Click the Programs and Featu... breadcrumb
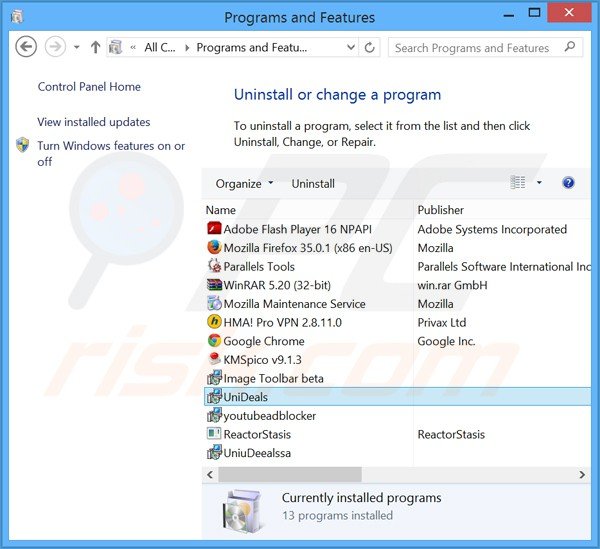This screenshot has height=549, width=600. (x=251, y=47)
